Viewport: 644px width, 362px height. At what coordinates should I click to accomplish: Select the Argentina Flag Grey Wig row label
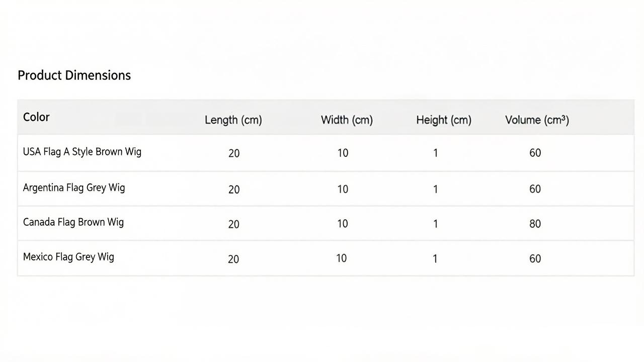point(74,188)
